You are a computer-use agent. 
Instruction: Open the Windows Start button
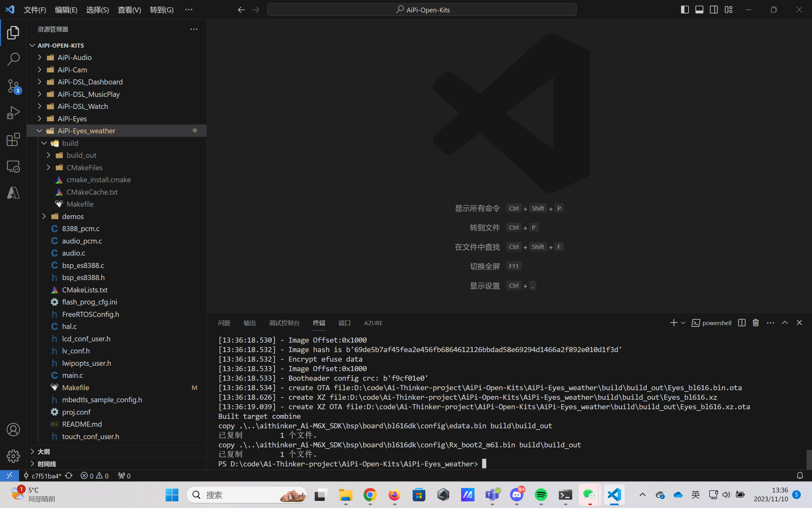(x=172, y=495)
